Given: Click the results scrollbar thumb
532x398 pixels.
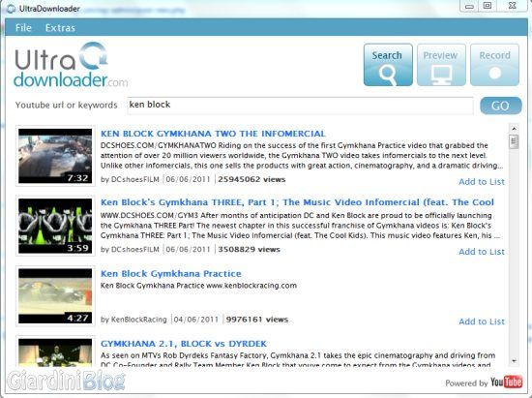Looking at the screenshot, I should point(514,141).
